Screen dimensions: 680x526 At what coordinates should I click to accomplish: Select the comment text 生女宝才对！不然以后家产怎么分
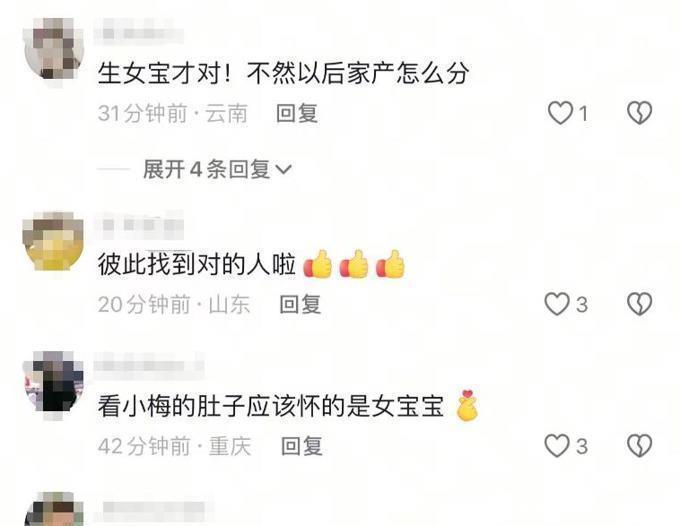(x=284, y=73)
